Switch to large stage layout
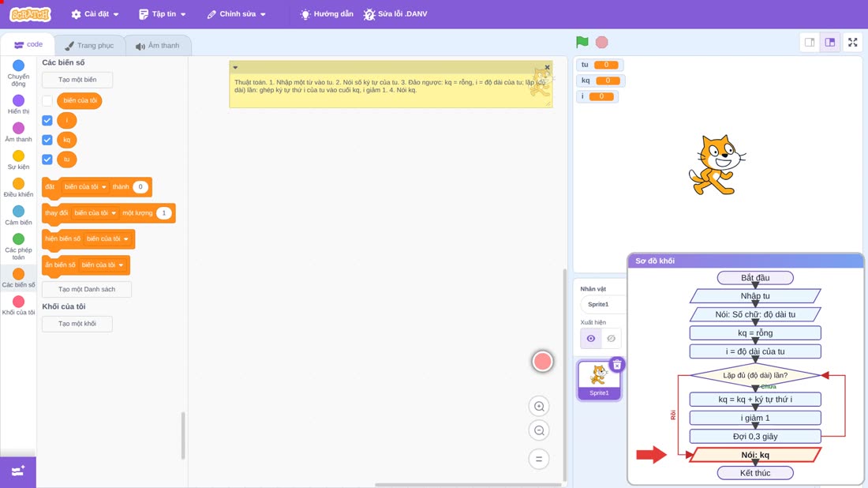868x488 pixels. point(830,42)
